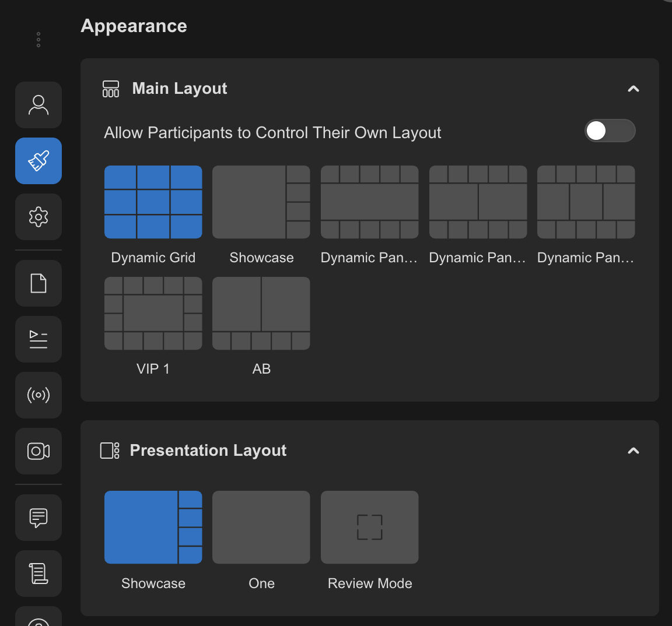672x626 pixels.
Task: Select the Review Mode layout thumbnail
Action: tap(370, 527)
